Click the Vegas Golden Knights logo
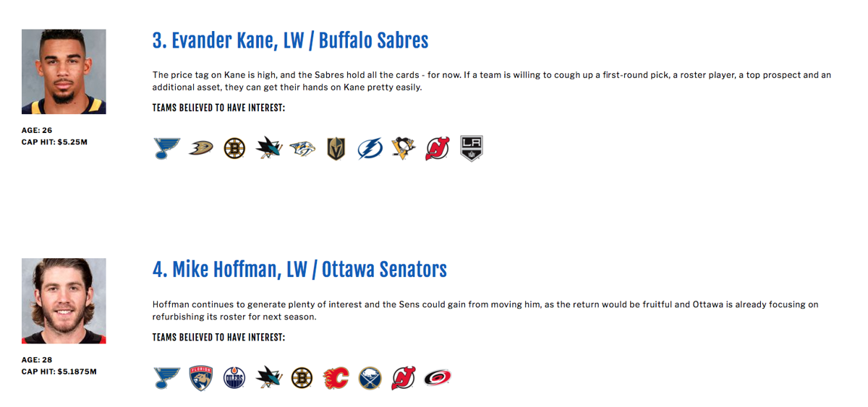Screen dimensions: 868x407 336,148
